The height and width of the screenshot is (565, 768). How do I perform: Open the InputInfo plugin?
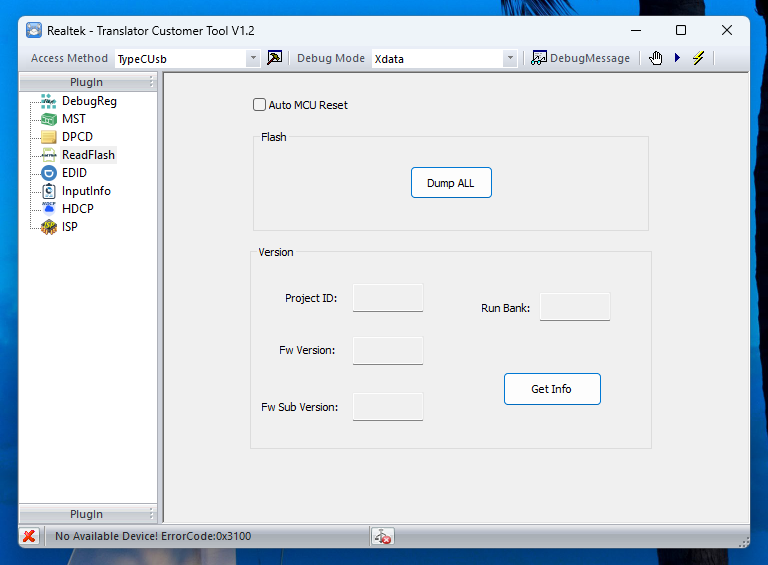pyautogui.click(x=86, y=191)
